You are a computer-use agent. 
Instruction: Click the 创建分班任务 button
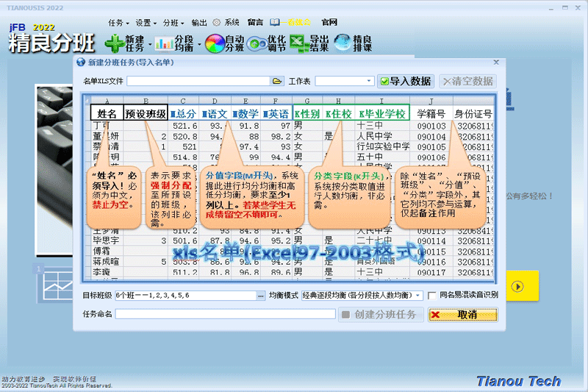point(381,314)
